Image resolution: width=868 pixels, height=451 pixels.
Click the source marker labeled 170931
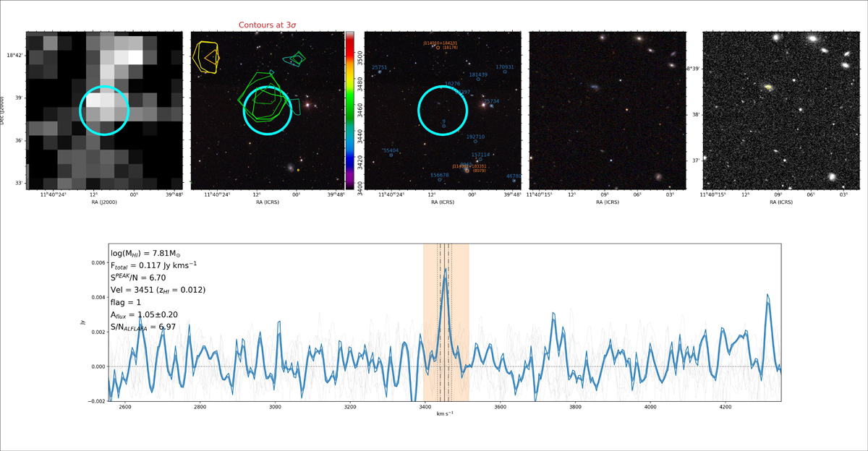(505, 72)
